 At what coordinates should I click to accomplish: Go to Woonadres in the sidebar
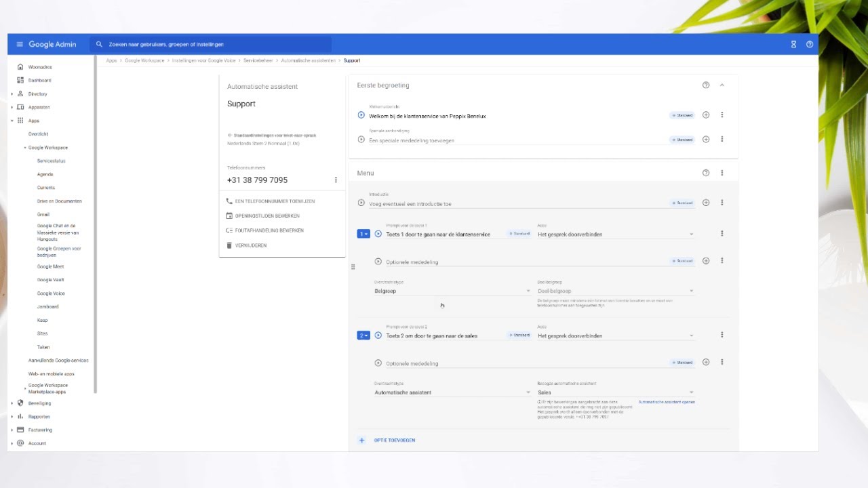point(40,67)
